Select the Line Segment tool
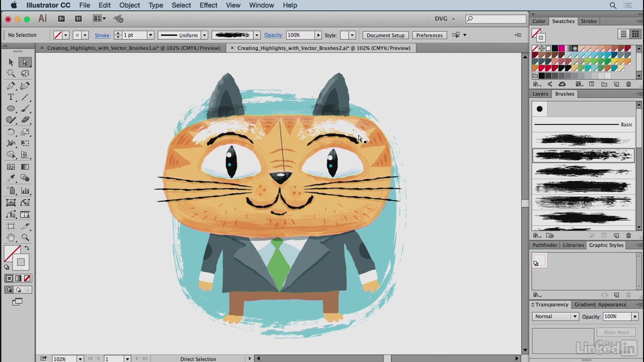 (x=25, y=97)
